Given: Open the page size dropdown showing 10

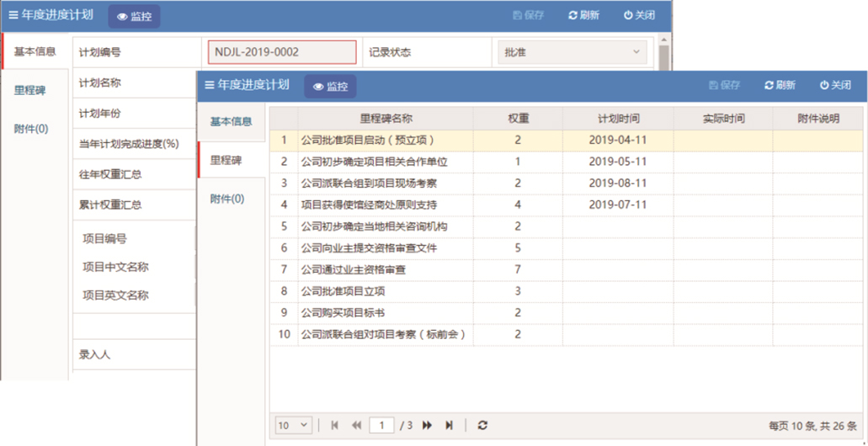Looking at the screenshot, I should point(294,426).
